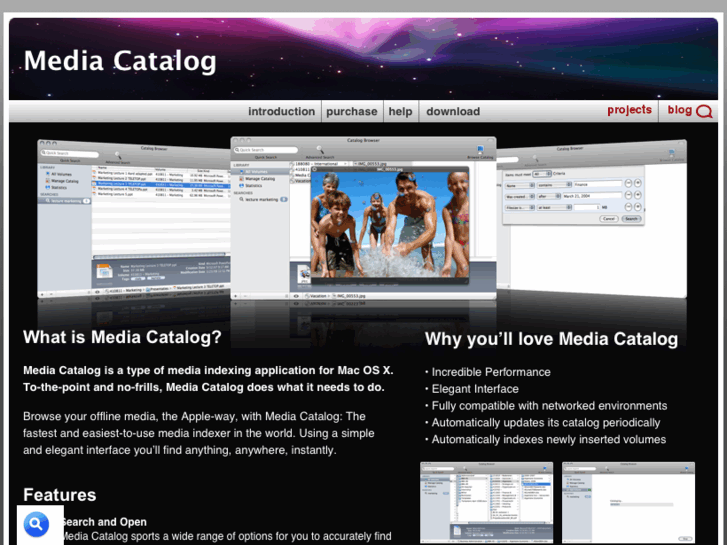The height and width of the screenshot is (545, 727).
Task: Click the blue magnifier search icon
Action: point(36,524)
